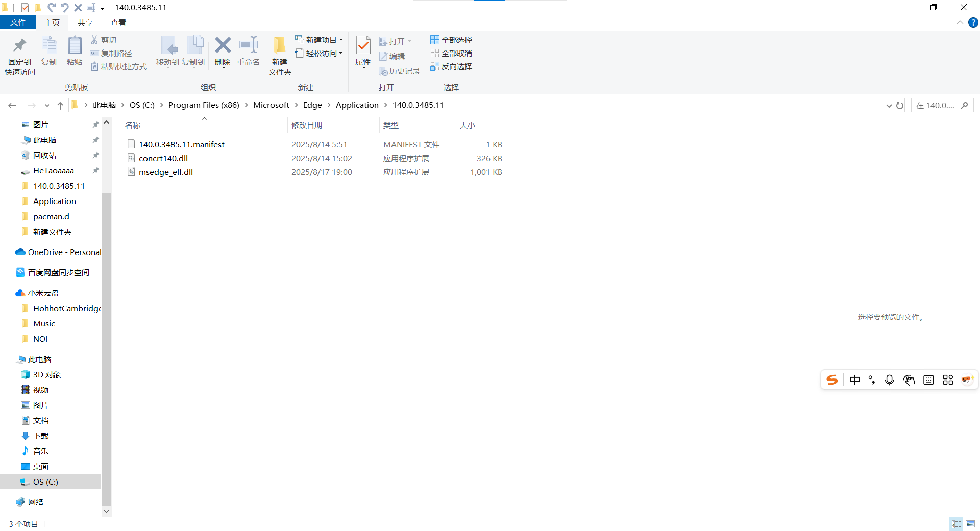The image size is (980, 531).
Task: Click the Delete (删除) red X icon
Action: pos(223,52)
